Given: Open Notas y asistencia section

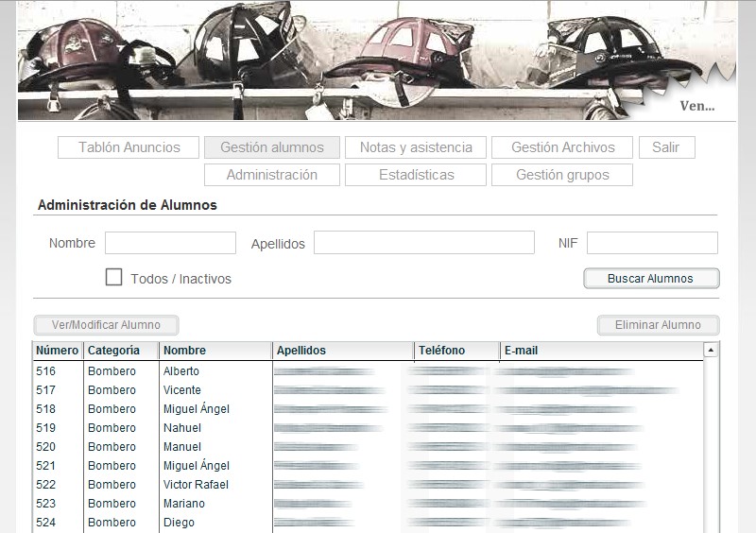Looking at the screenshot, I should pyautogui.click(x=416, y=147).
